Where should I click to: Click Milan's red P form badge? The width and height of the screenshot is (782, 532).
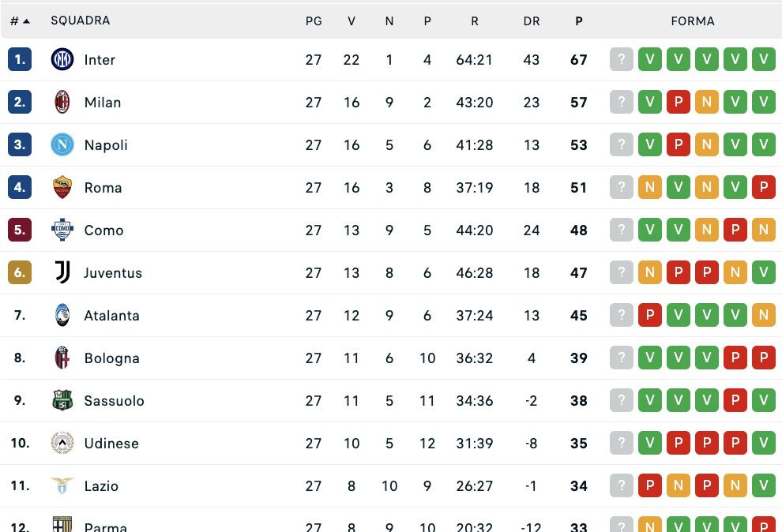click(679, 102)
